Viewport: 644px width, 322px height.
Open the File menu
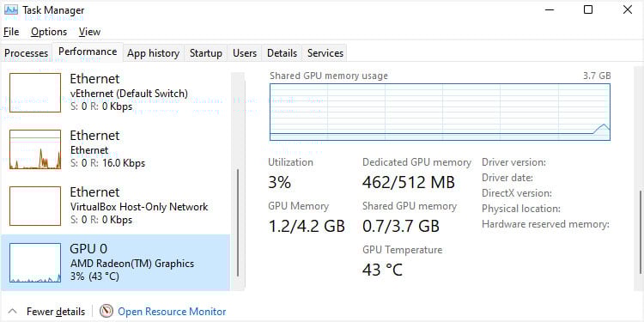click(11, 32)
